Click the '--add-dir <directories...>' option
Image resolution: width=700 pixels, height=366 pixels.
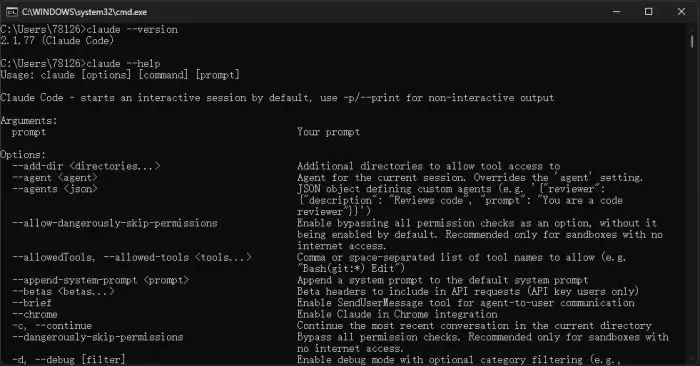tap(86, 166)
